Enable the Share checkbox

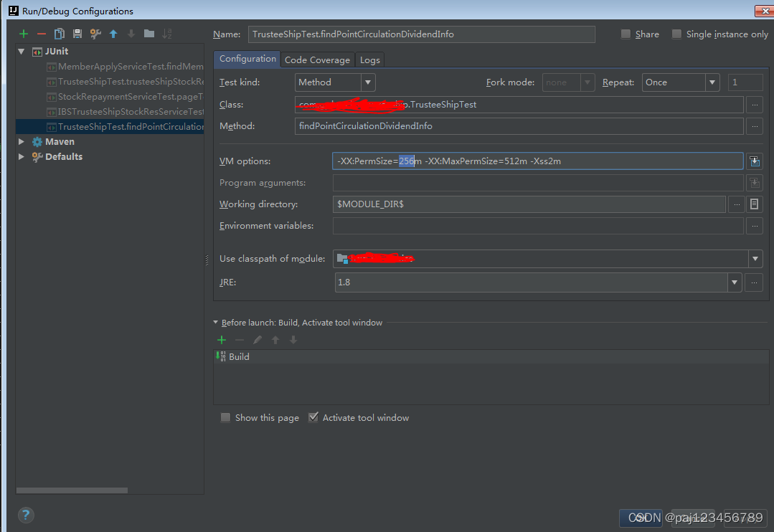click(x=625, y=34)
